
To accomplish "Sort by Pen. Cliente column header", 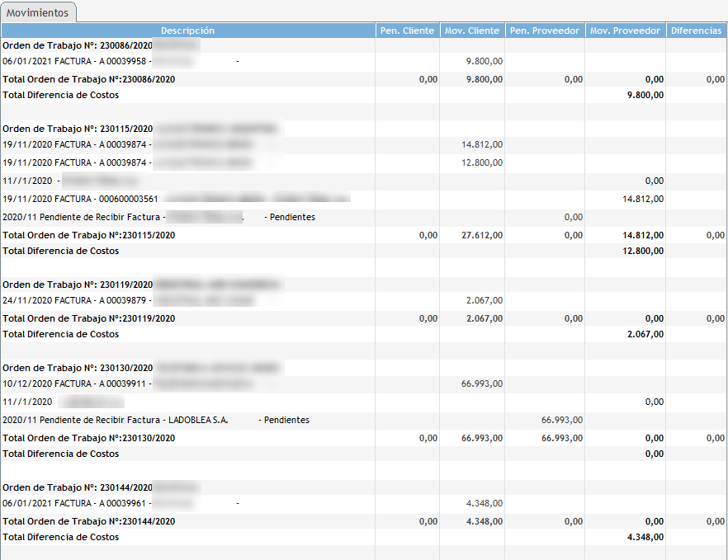I will (x=406, y=31).
